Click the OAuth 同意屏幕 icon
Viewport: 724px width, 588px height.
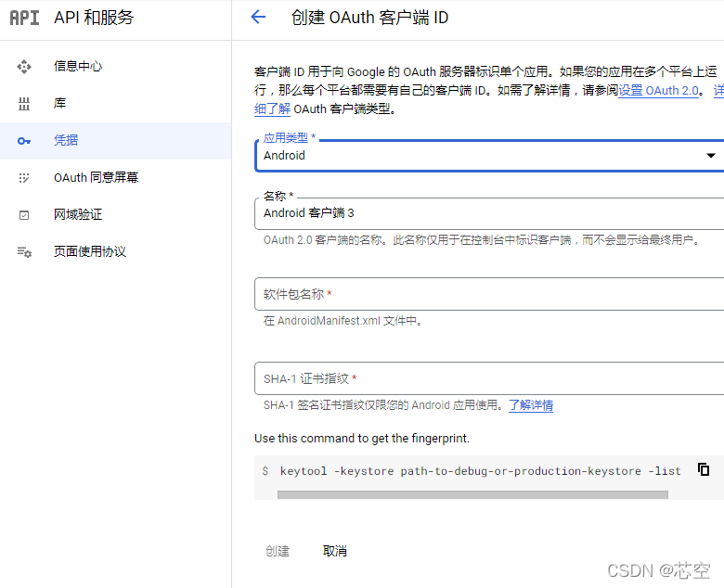[x=24, y=178]
